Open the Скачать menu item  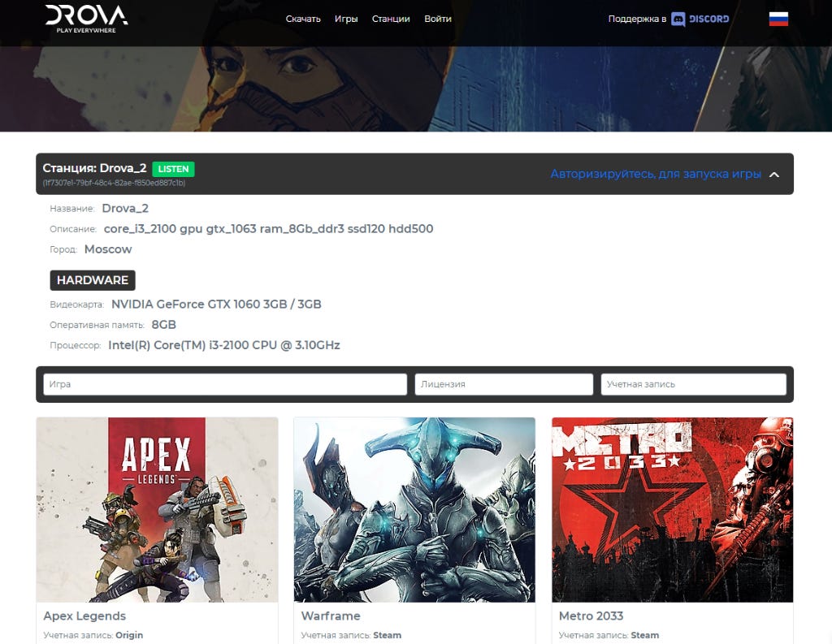(x=303, y=19)
